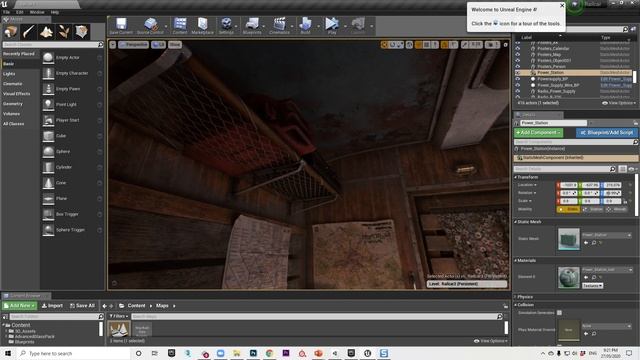Click Save Current toolbar button
The image size is (640, 360).
coord(121,26)
